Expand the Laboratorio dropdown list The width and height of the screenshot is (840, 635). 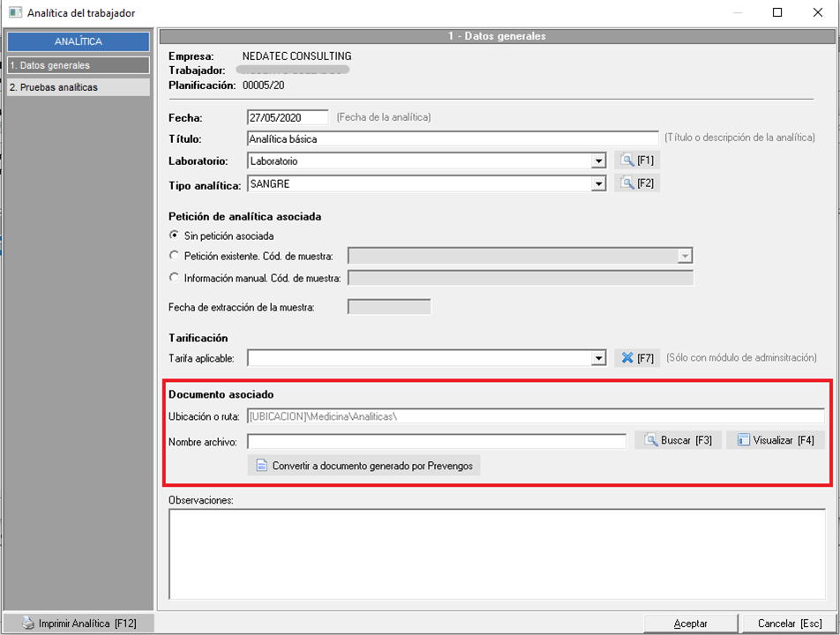coord(598,161)
